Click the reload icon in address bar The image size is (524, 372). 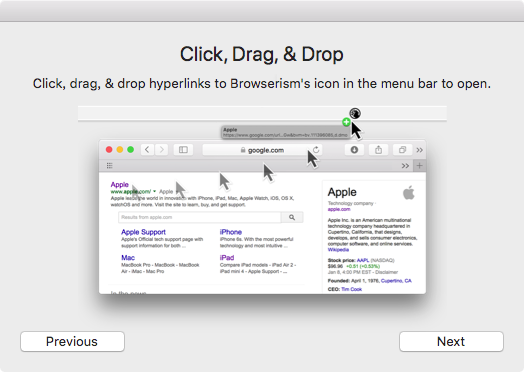point(316,149)
